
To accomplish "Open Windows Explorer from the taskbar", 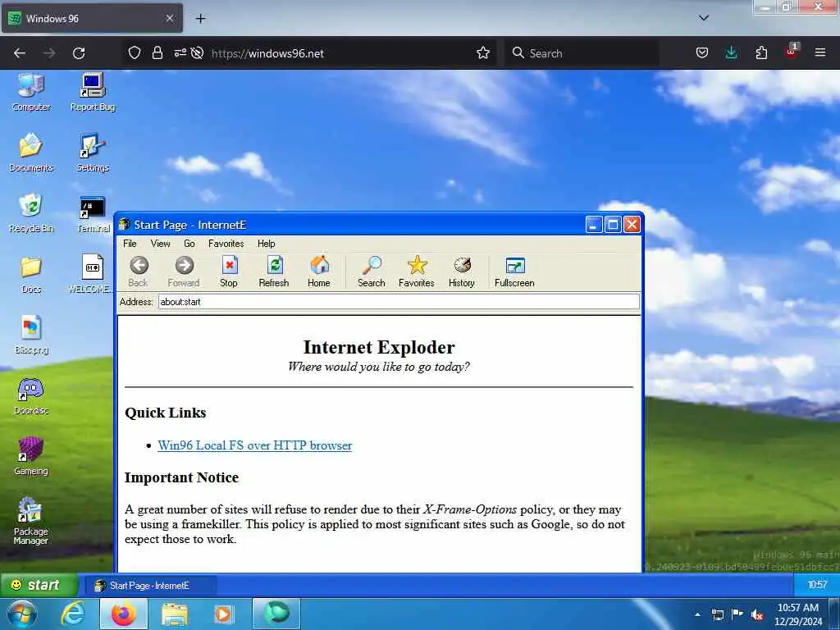I will [175, 614].
